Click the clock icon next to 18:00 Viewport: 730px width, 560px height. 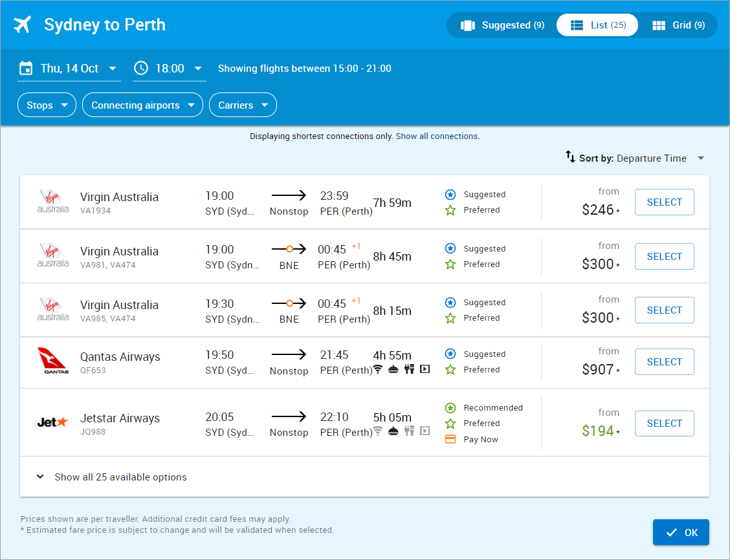point(141,69)
